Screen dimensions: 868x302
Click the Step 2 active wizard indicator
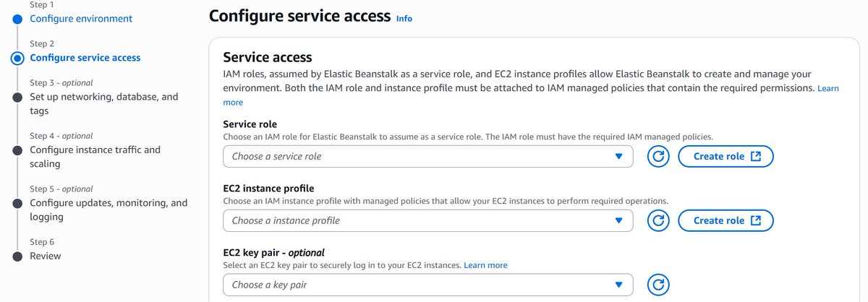tap(17, 58)
